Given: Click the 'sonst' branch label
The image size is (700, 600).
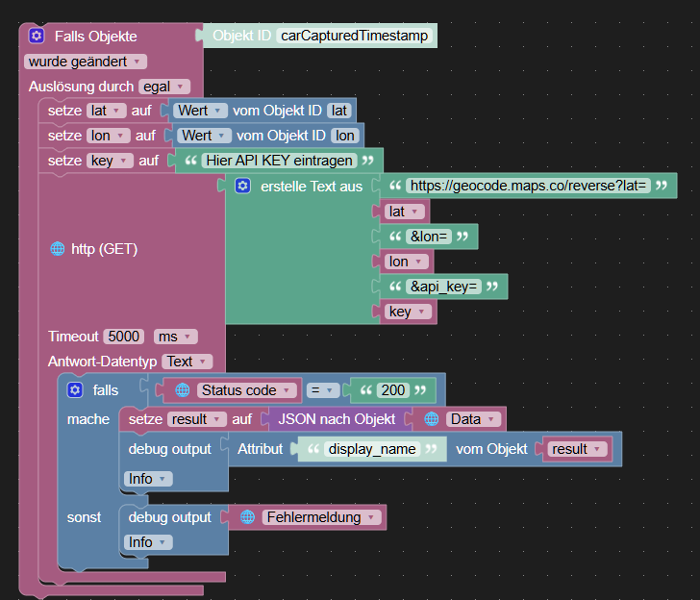Looking at the screenshot, I should (x=84, y=517).
